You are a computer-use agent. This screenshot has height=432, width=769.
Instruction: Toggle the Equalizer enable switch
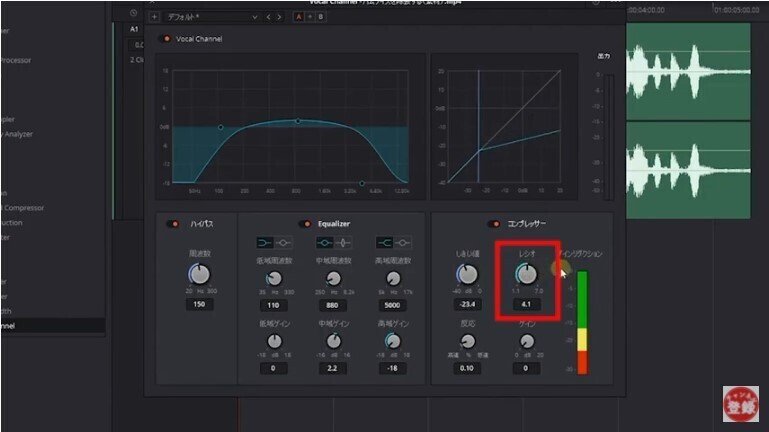305,224
